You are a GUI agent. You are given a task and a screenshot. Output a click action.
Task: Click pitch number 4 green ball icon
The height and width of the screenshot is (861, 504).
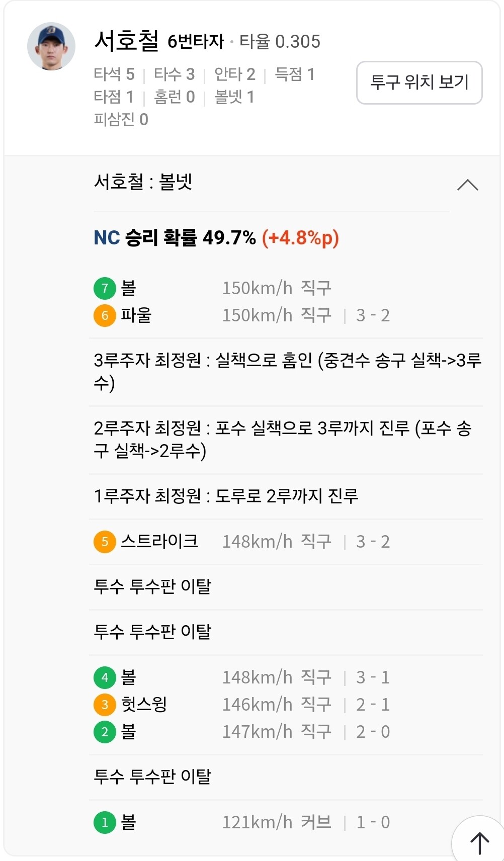pos(105,677)
